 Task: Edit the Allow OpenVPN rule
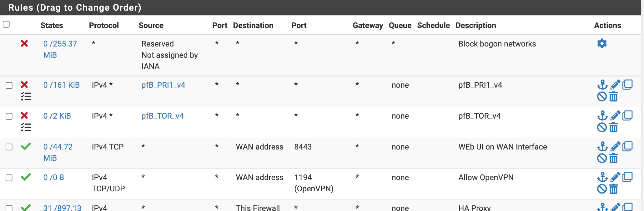click(615, 177)
